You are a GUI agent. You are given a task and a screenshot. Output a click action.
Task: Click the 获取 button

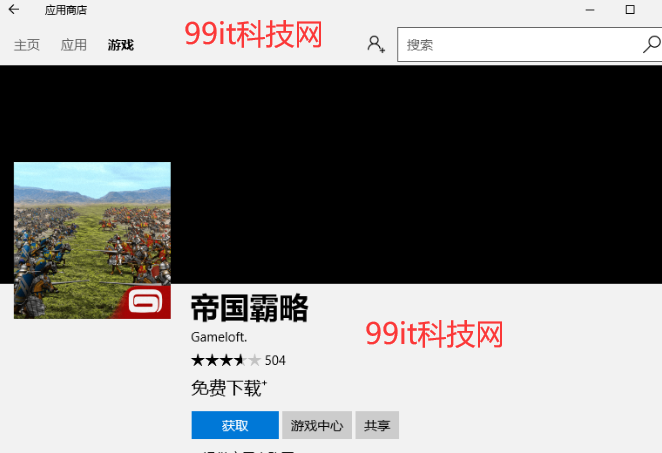(x=235, y=425)
